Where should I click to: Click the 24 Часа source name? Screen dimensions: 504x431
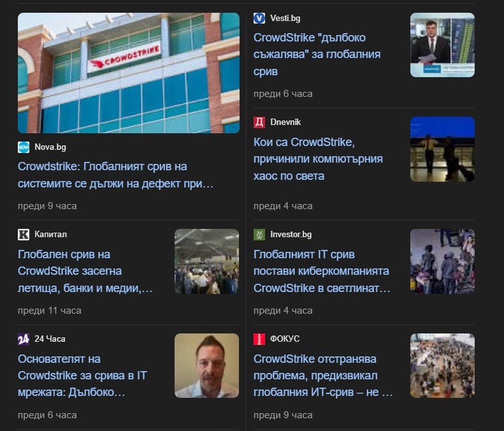pos(50,339)
